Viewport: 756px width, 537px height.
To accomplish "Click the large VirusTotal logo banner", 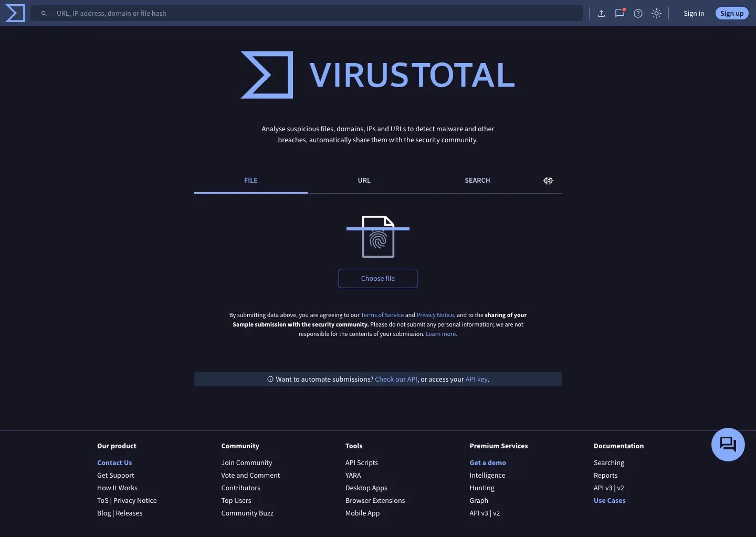I will (378, 75).
